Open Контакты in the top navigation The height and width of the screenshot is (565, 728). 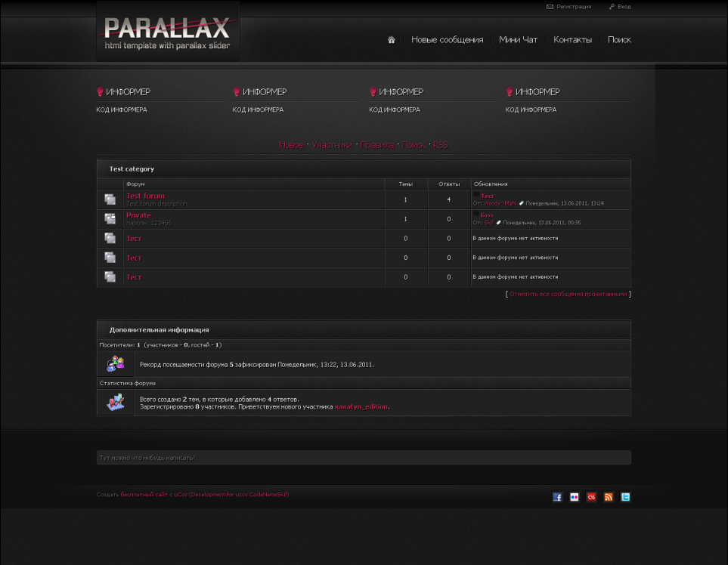[x=572, y=40]
